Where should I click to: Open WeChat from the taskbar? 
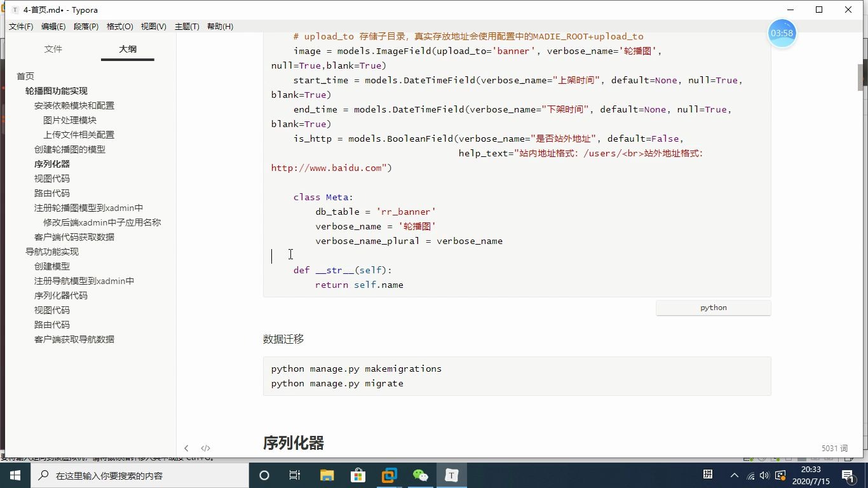(x=420, y=475)
